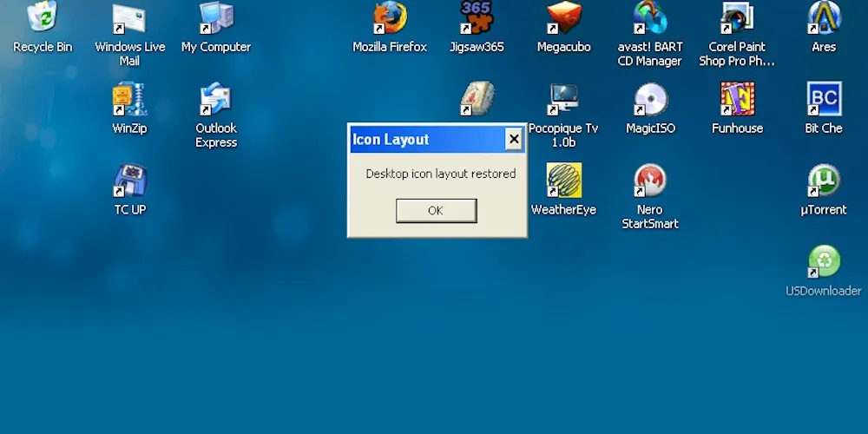Click the Pocopique Tv 1.0b icon
This screenshot has width=868, height=434.
563,101
